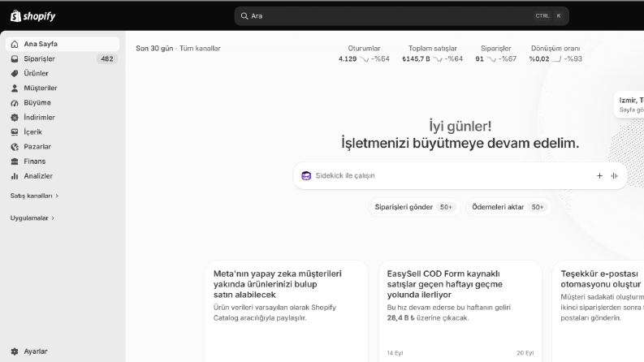Open the Meta'nın yapay zeka card
644x362 pixels.
click(x=287, y=311)
